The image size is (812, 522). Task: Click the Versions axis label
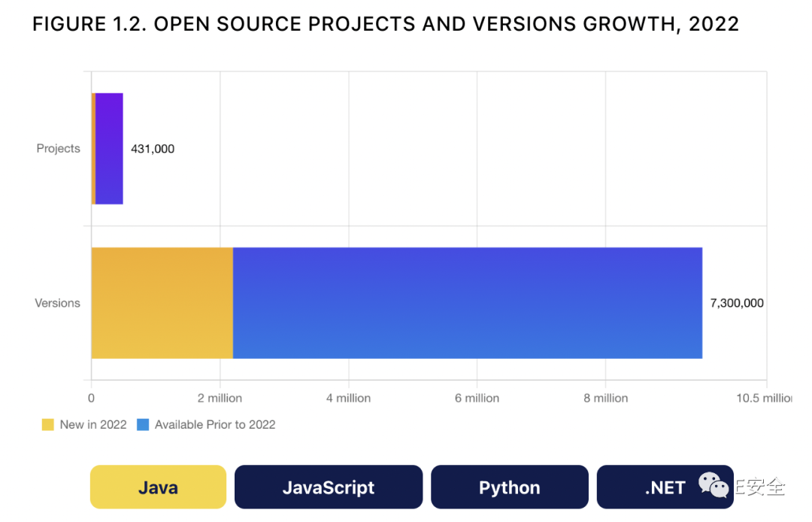tap(57, 303)
